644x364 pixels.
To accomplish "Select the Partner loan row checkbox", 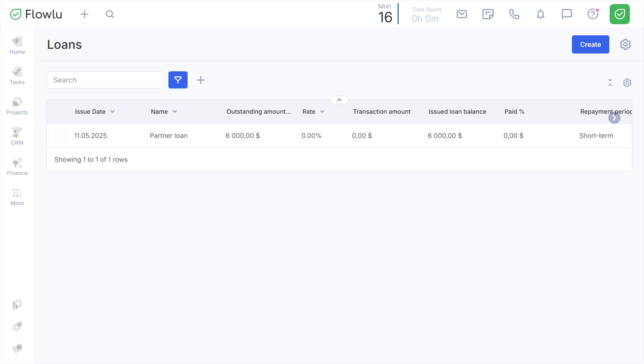I will click(60, 136).
